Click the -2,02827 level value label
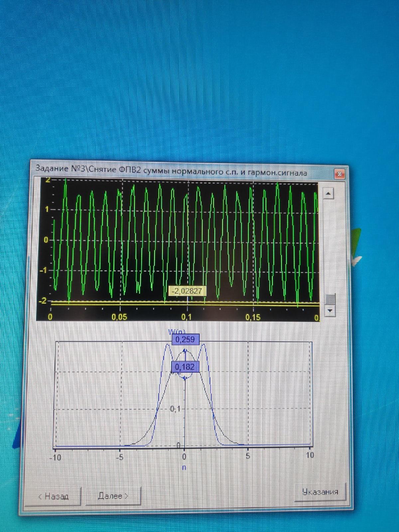 [x=188, y=291]
